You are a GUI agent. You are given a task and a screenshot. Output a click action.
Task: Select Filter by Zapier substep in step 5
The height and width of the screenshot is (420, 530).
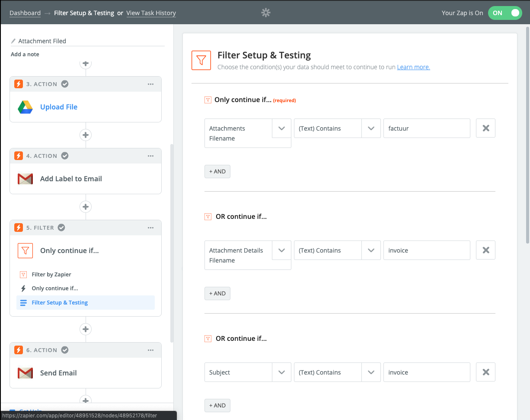[x=51, y=274]
